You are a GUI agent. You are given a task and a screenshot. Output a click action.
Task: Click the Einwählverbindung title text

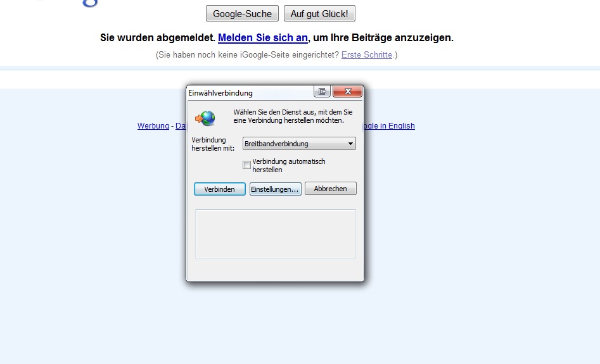(220, 93)
